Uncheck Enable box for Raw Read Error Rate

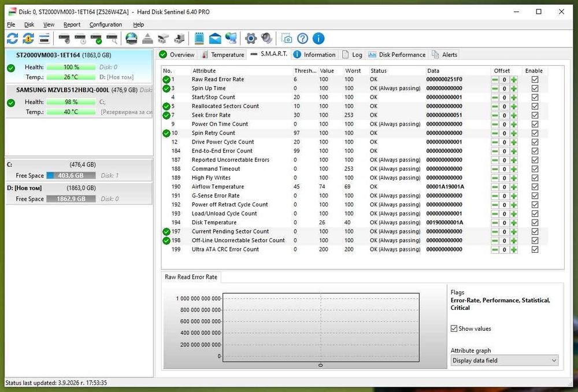535,79
